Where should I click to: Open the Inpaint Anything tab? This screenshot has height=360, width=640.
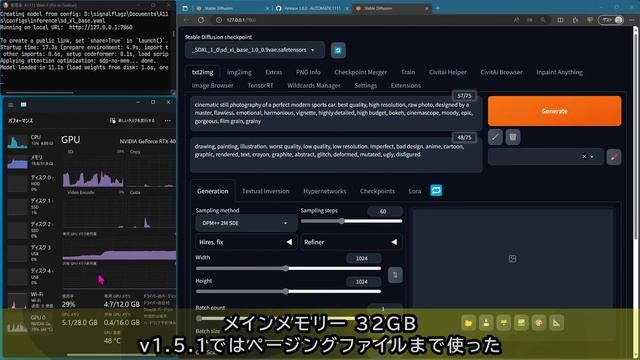559,72
